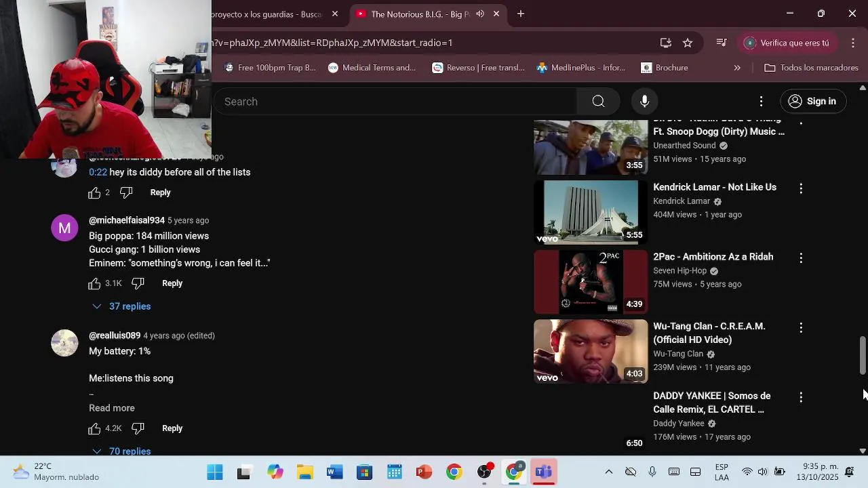Click title "DADDY YANKEE | Somos de Calle Remix"
The image size is (868, 488).
[712, 403]
